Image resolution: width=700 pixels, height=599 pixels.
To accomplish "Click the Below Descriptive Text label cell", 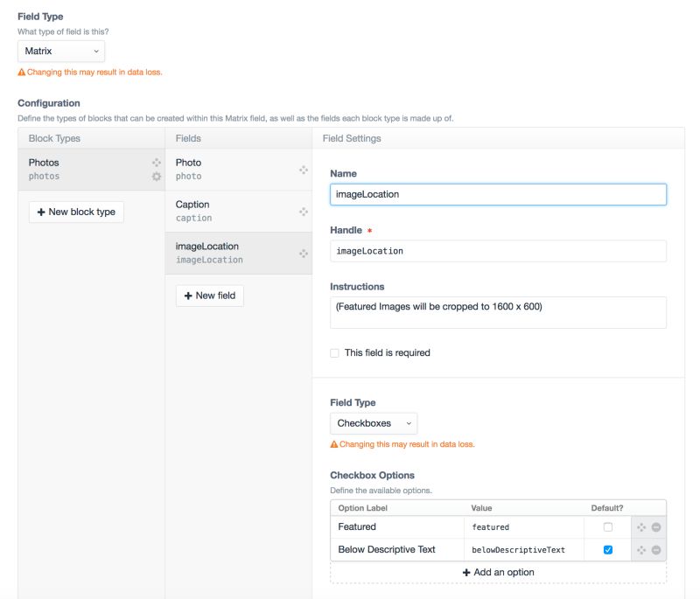I will coord(397,550).
